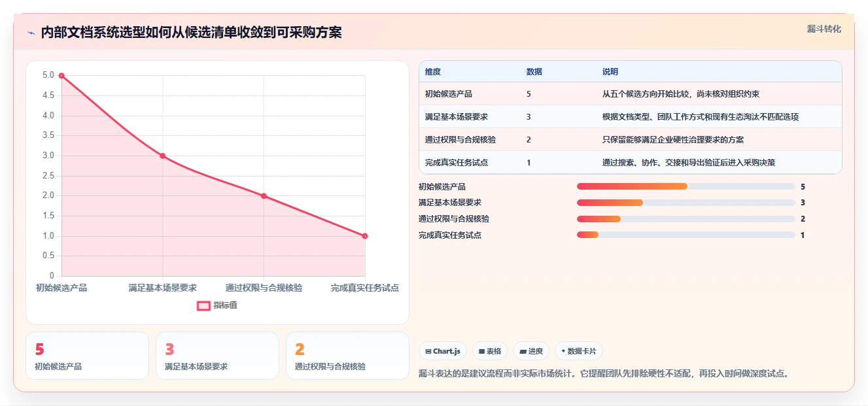Click the chart data point at 5.0
Image resolution: width=868 pixels, height=406 pixels.
click(61, 76)
